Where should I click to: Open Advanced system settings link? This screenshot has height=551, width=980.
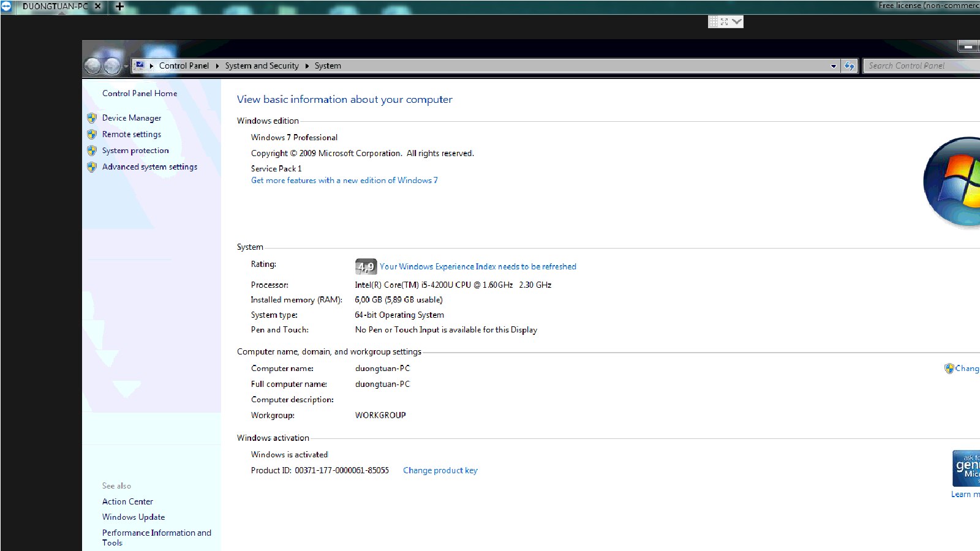pyautogui.click(x=149, y=167)
